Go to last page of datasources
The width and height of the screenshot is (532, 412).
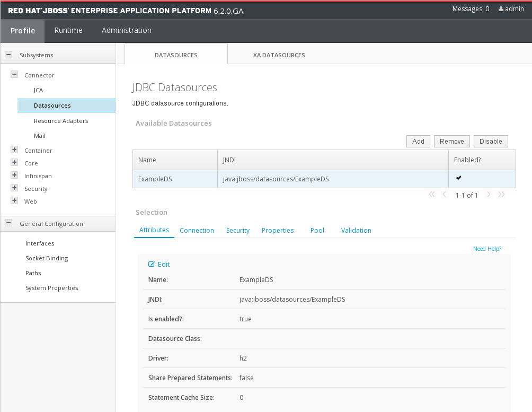click(x=501, y=195)
